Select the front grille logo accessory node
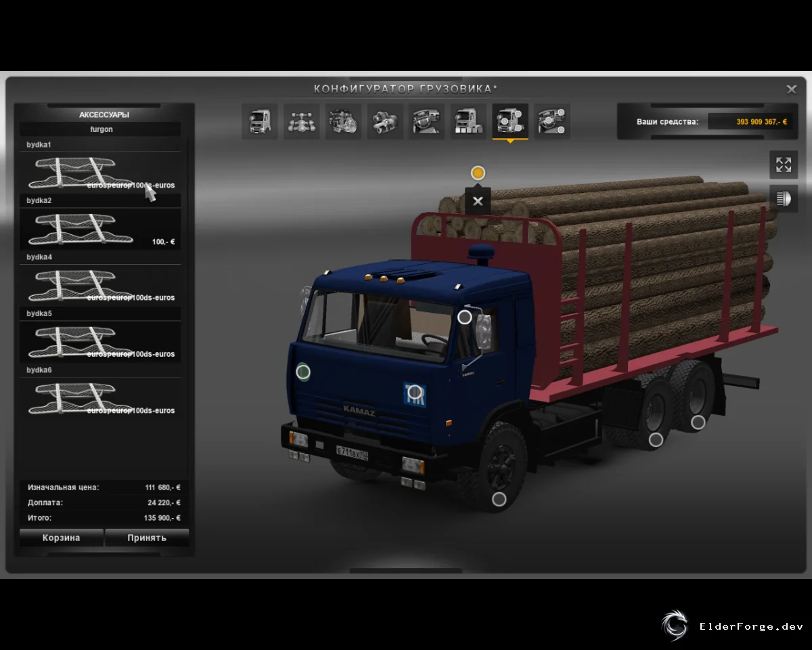This screenshot has height=650, width=812. 415,391
